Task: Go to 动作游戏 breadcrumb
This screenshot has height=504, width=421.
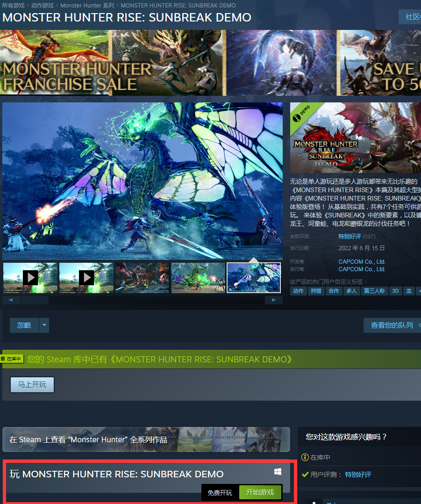Action: point(43,6)
